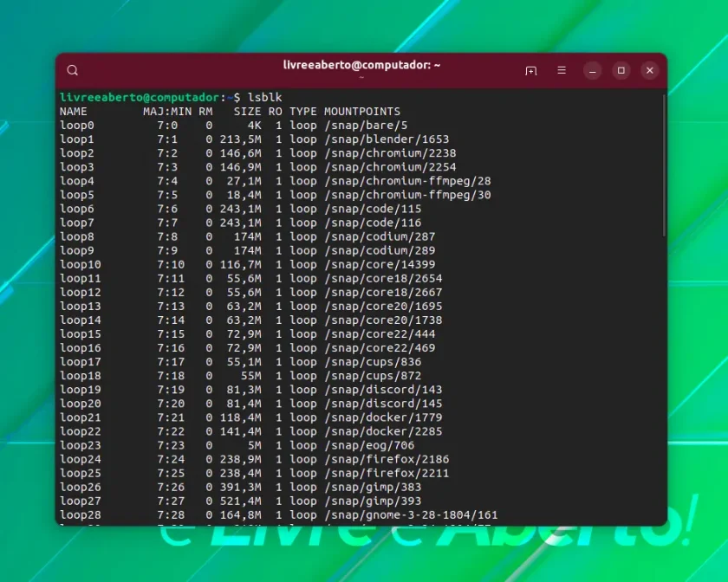The width and height of the screenshot is (728, 582).
Task: Click the MOUNTPOINTS column header
Action: tap(362, 112)
